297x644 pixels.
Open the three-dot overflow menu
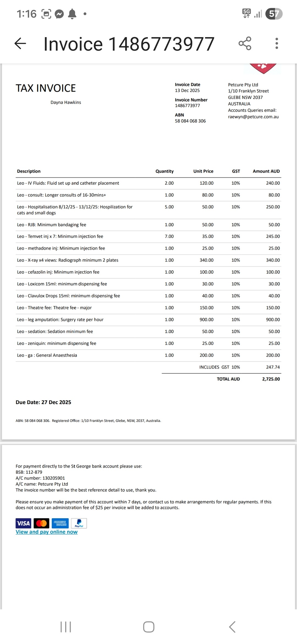pyautogui.click(x=277, y=43)
